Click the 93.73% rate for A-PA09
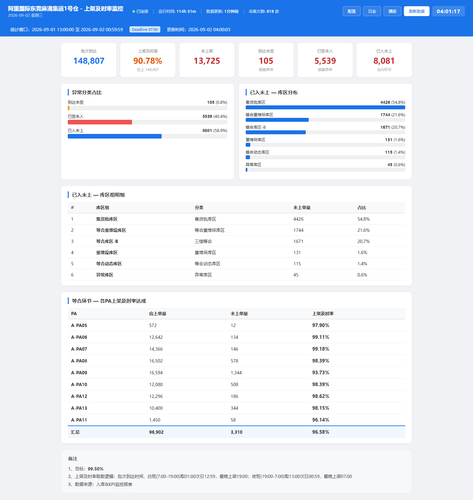Screen dimensions: 473x500 coord(321,373)
